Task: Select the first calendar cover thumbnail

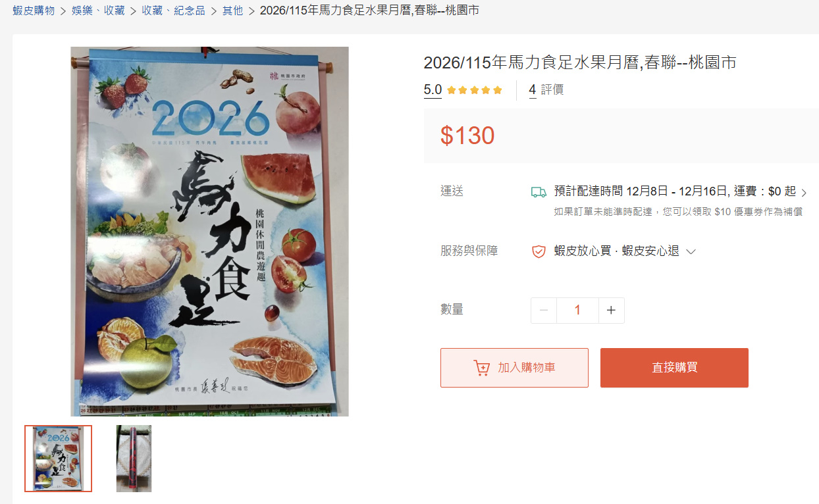Action: coord(59,459)
